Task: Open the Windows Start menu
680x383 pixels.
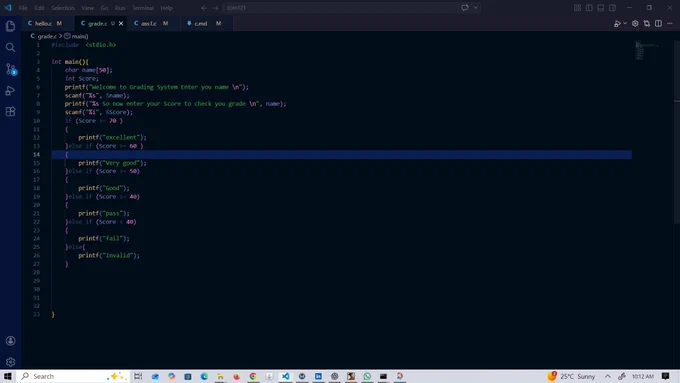Action: pyautogui.click(x=8, y=376)
